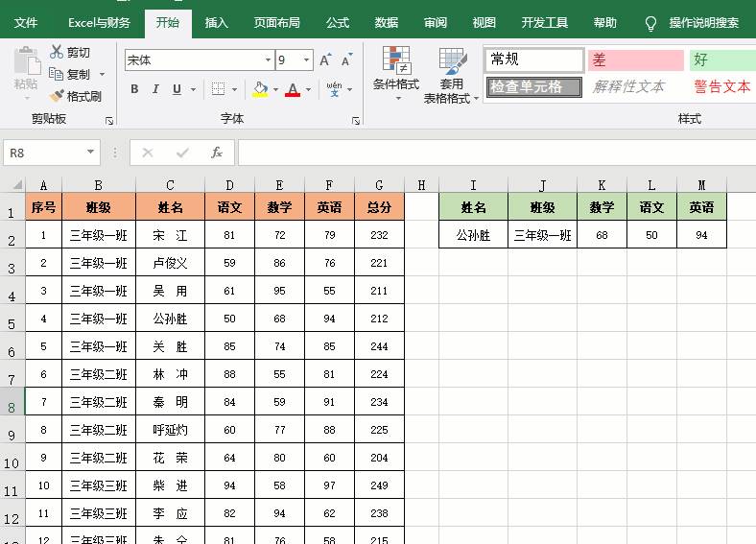The height and width of the screenshot is (544, 756).
Task: Click the lightbulb Tell Me icon
Action: pos(650,23)
